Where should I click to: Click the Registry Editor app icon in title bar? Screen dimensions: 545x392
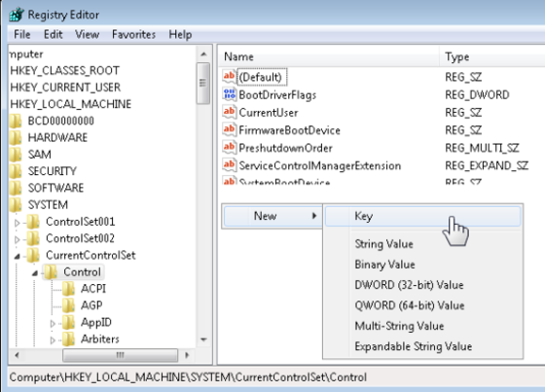tap(17, 15)
